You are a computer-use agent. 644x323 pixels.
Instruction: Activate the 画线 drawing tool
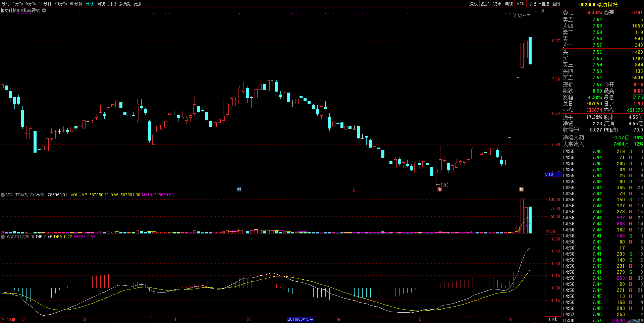(509, 4)
